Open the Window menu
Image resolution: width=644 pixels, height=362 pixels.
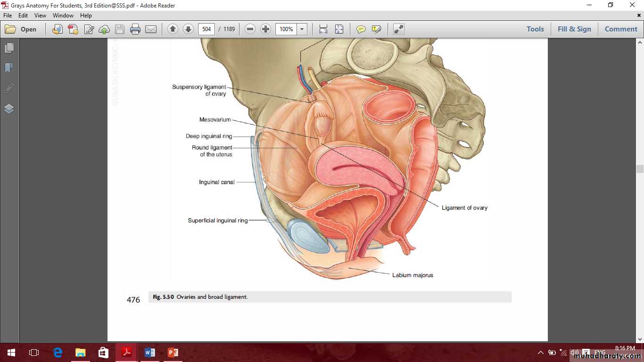coord(63,16)
